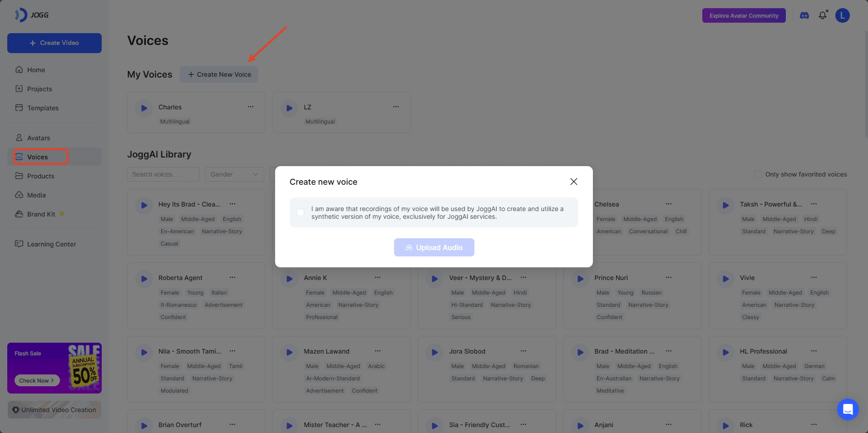Open options for Chelsea voice
Image resolution: width=868 pixels, height=433 pixels.
[x=669, y=204]
